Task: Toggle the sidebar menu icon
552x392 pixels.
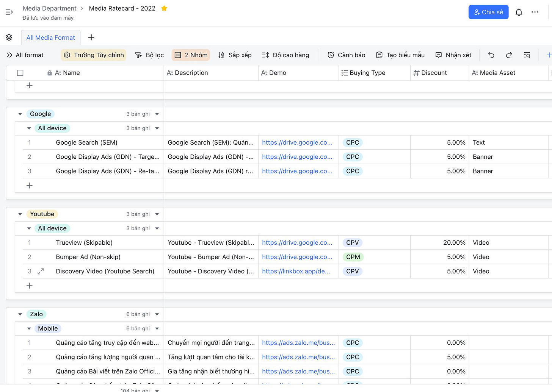Action: pyautogui.click(x=9, y=12)
